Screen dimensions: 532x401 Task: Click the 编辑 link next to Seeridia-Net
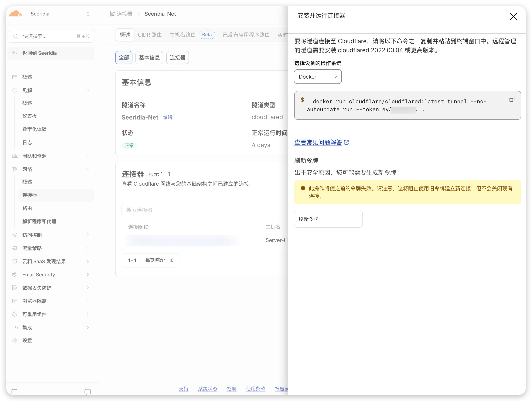tap(168, 118)
